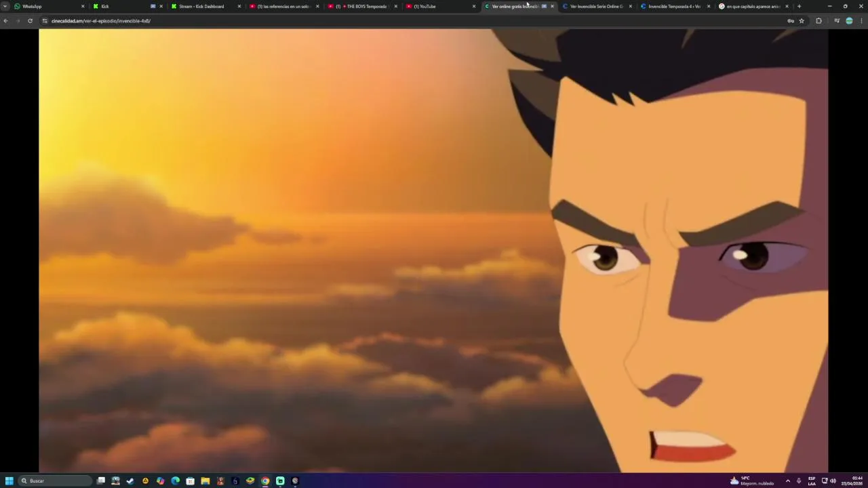Open Chrome profile avatar
This screenshot has width=868, height=488.
point(849,21)
